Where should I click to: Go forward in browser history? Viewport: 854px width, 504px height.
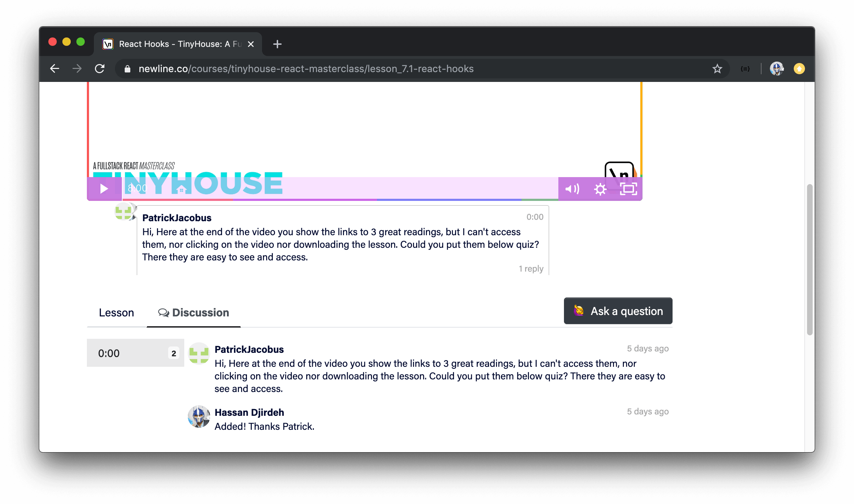[x=77, y=69]
